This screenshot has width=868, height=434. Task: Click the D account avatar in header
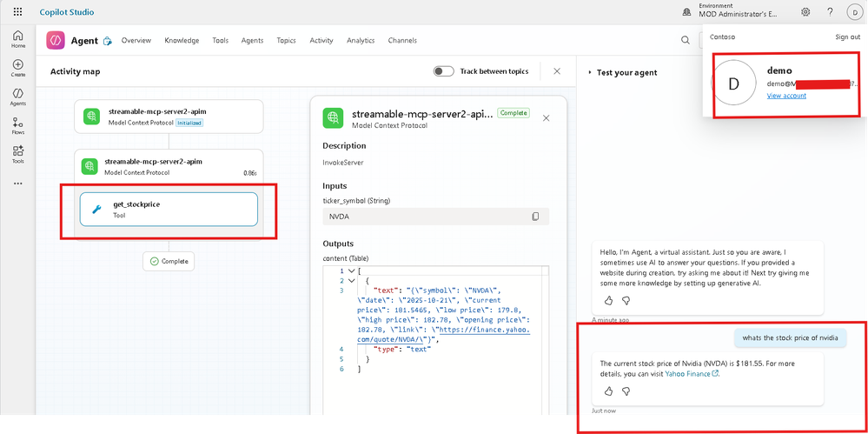pos(855,11)
